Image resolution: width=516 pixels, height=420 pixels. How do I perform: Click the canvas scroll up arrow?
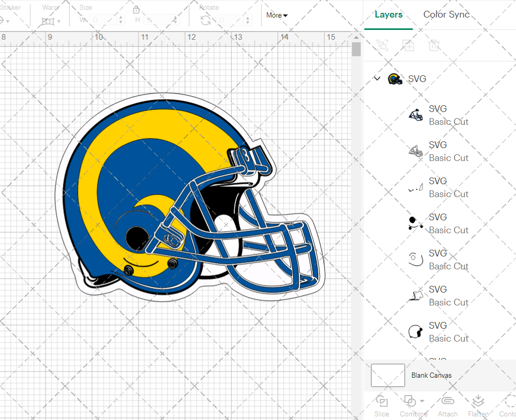356,37
